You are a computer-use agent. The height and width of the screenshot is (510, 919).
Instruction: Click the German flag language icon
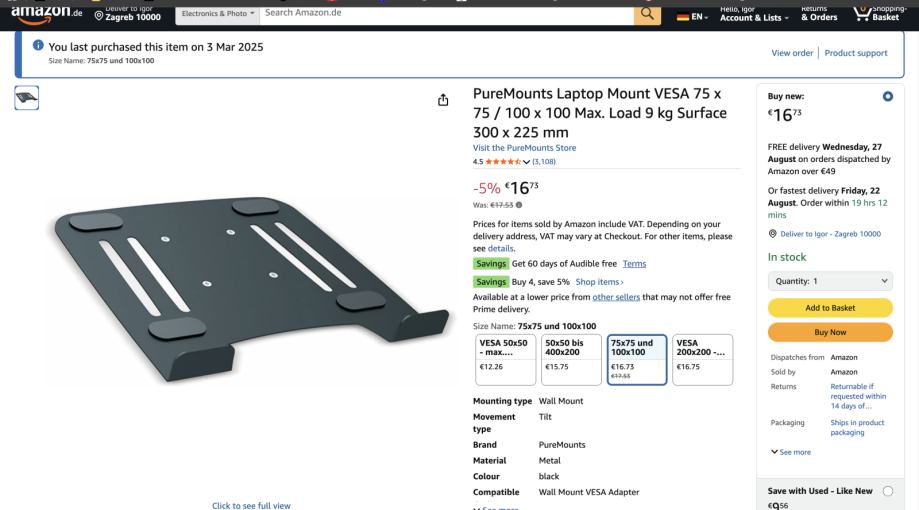point(683,17)
